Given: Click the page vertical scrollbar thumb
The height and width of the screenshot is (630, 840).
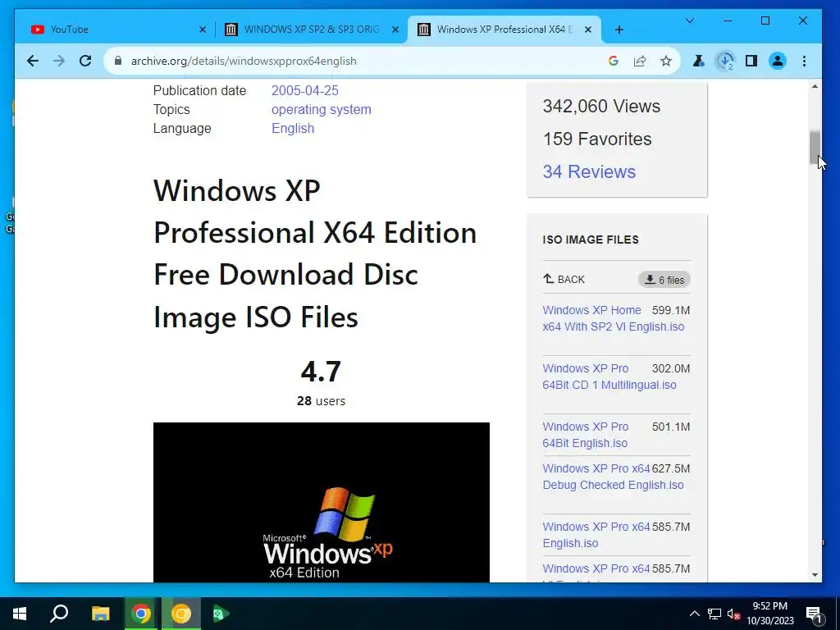Looking at the screenshot, I should coord(815,147).
